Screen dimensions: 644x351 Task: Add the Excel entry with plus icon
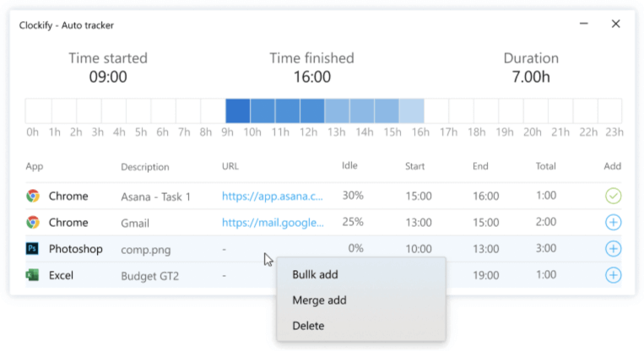613,275
